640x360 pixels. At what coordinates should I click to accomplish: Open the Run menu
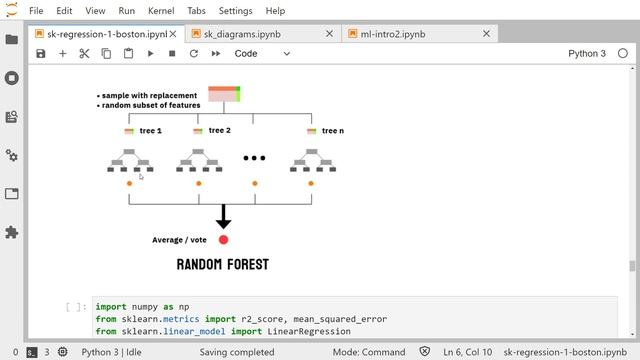tap(127, 11)
